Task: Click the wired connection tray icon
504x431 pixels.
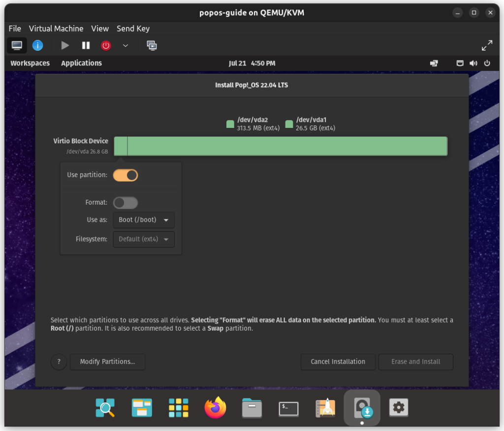Action: 460,63
